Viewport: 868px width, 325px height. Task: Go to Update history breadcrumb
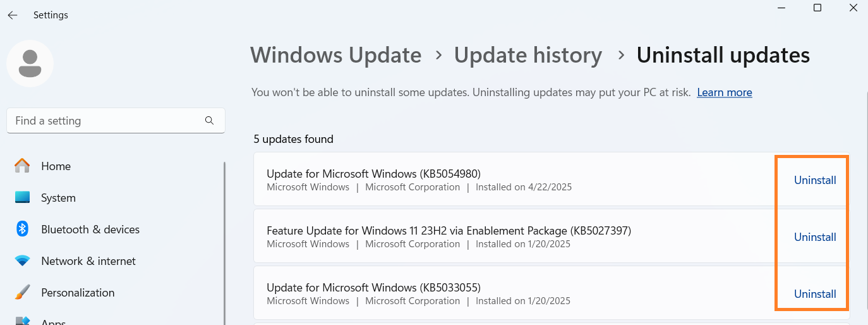click(527, 55)
